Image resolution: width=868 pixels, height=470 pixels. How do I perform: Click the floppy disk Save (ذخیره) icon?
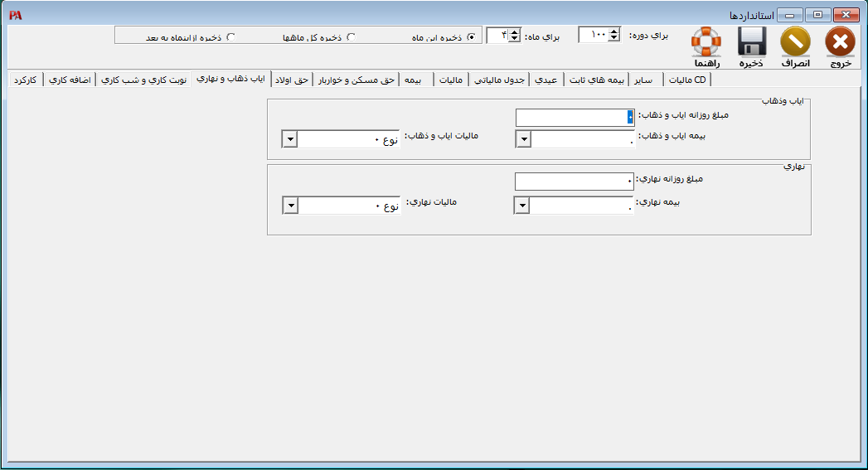(751, 41)
